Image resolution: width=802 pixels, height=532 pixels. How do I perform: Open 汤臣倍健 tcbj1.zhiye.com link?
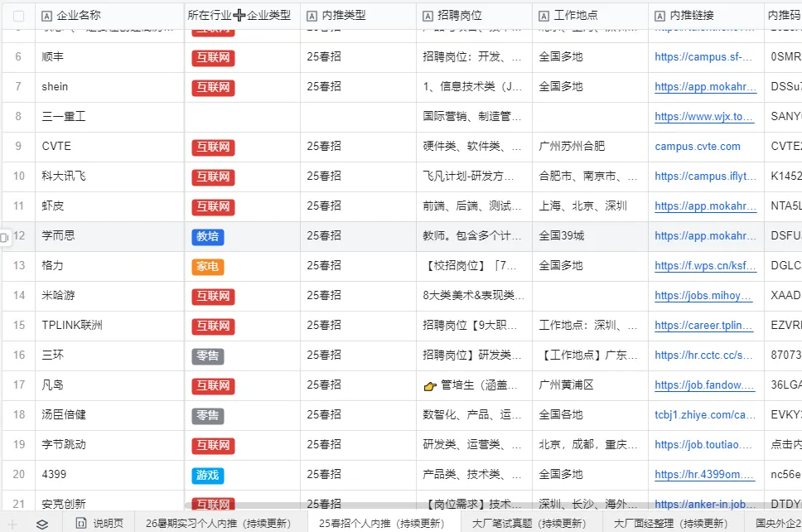tap(705, 415)
